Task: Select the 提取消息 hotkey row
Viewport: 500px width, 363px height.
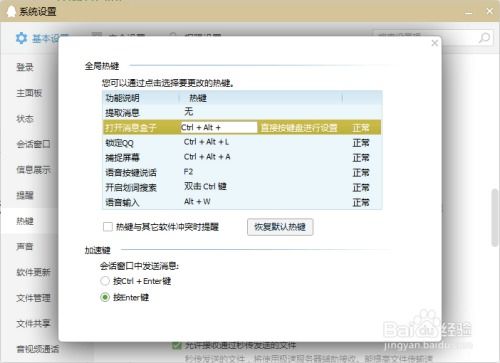Action: 242,112
